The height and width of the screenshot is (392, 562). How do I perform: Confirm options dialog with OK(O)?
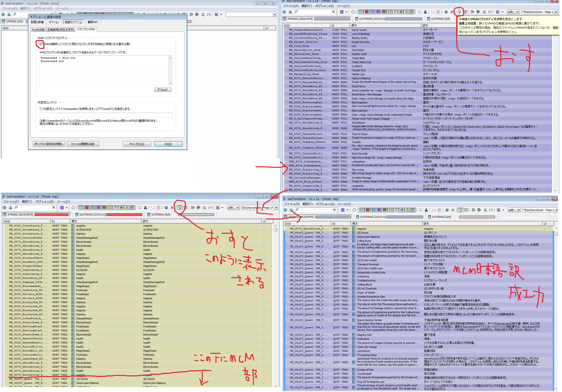(x=168, y=144)
